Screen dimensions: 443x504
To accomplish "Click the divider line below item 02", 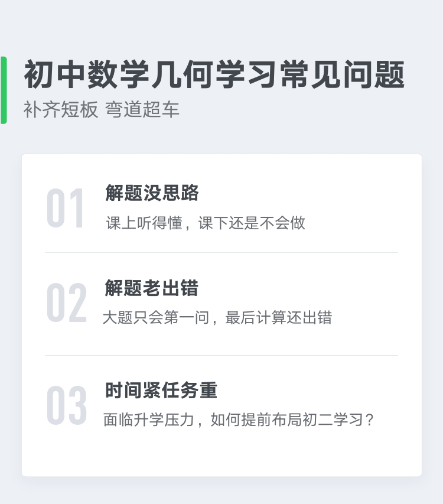I will click(x=221, y=356).
